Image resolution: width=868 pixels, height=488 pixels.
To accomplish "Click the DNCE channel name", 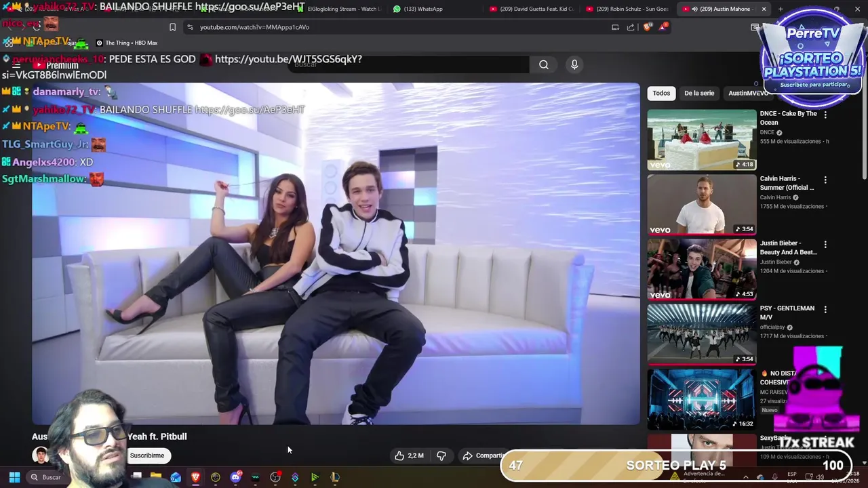I will pos(767,133).
